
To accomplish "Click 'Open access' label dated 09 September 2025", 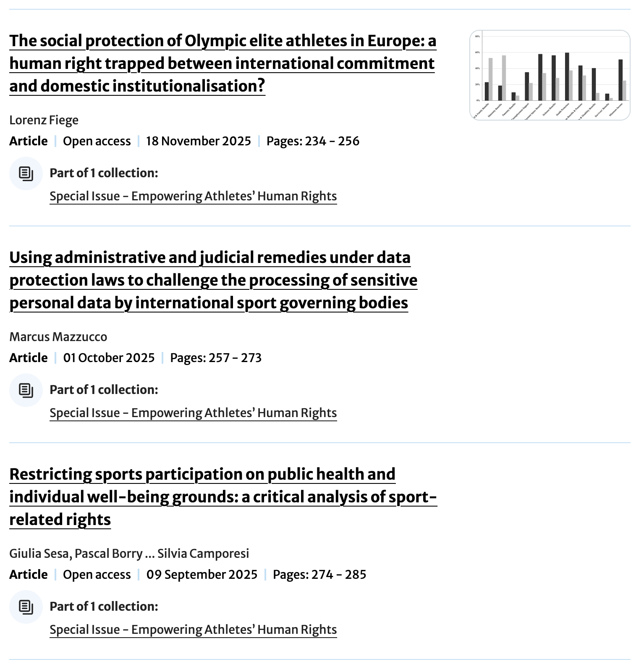I will 97,575.
